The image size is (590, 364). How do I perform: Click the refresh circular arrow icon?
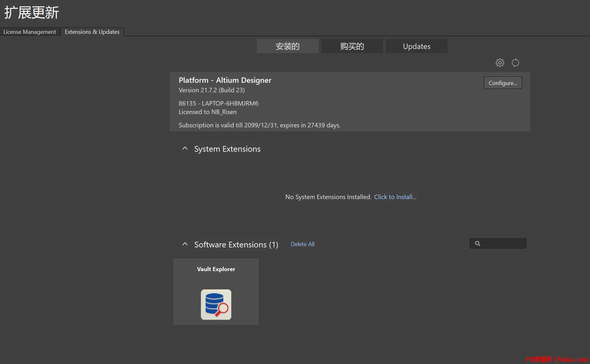515,63
